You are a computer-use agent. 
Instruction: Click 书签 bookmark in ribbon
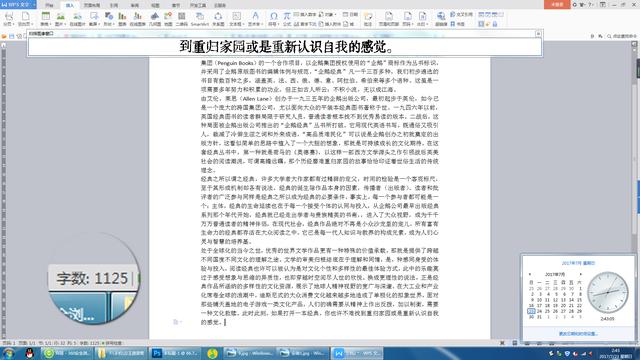pyautogui.click(x=458, y=24)
